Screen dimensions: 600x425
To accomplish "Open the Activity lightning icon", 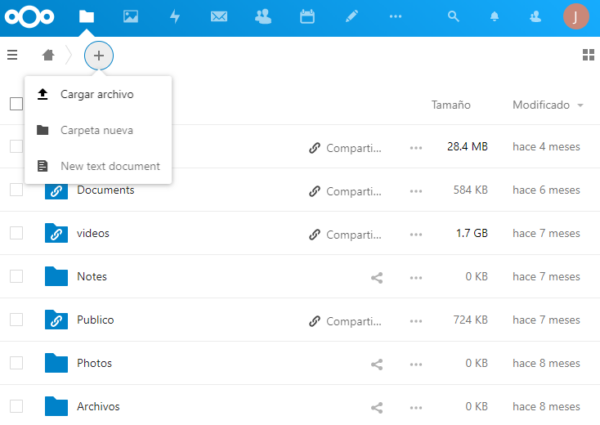I will [x=175, y=16].
